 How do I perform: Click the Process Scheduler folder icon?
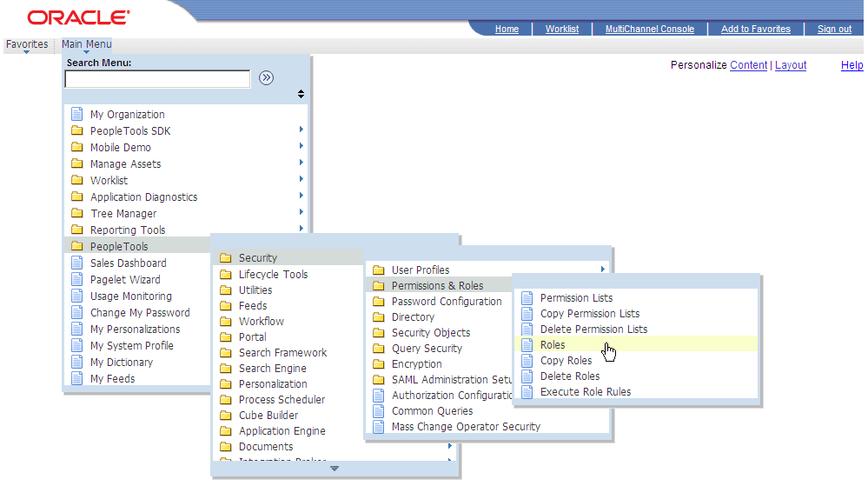click(x=225, y=400)
